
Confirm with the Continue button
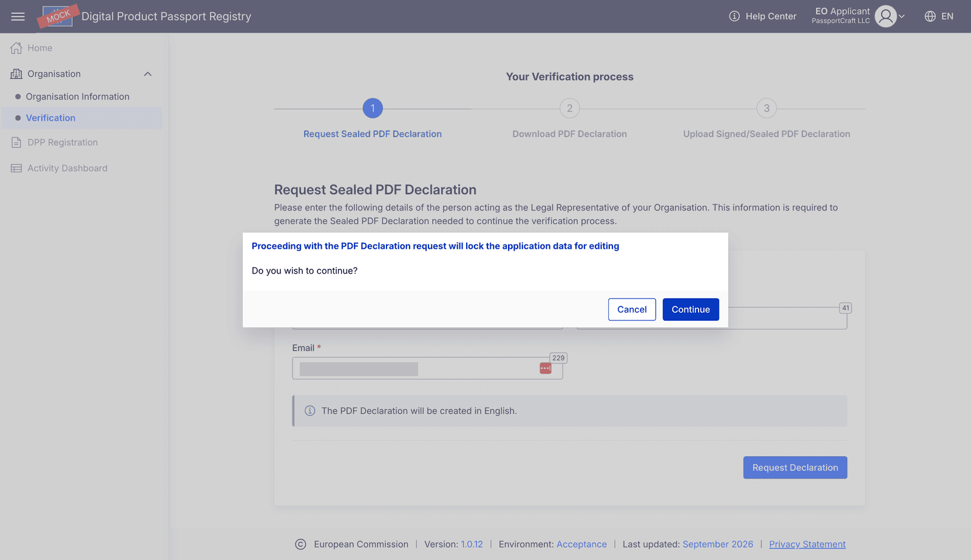click(691, 309)
